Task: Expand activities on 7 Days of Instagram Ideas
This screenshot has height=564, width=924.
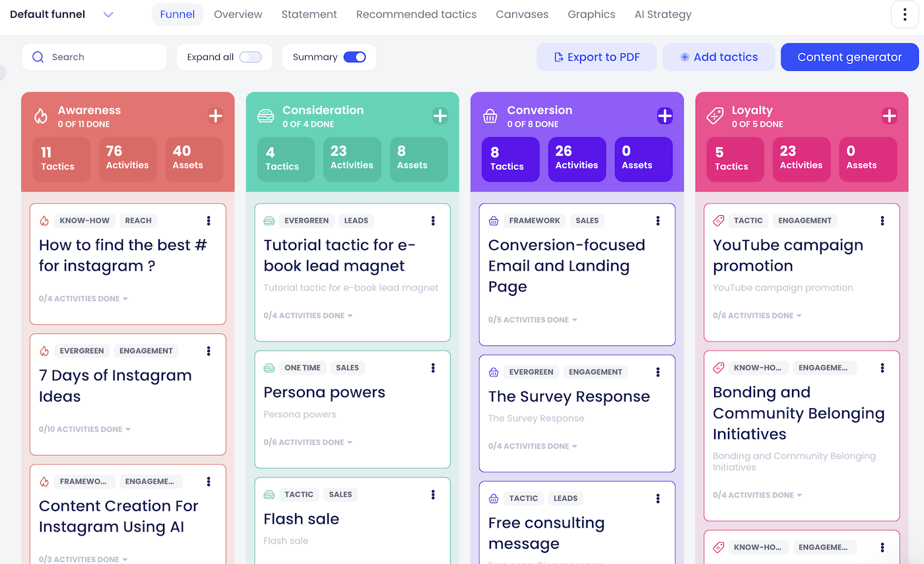Action: click(84, 429)
